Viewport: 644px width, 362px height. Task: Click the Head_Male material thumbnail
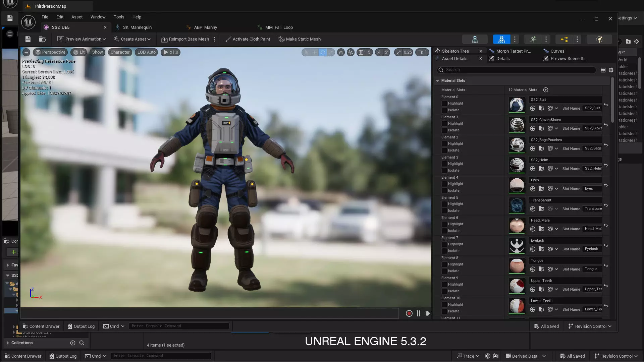(x=517, y=225)
